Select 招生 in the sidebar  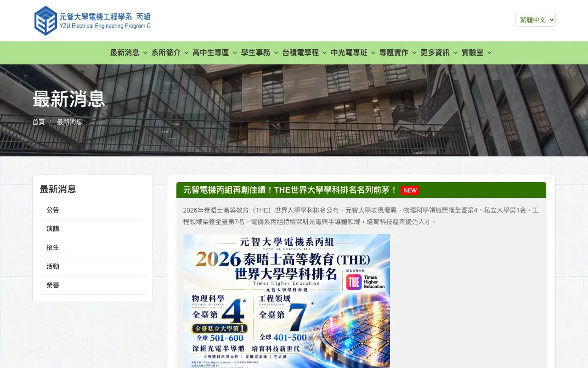(92, 247)
